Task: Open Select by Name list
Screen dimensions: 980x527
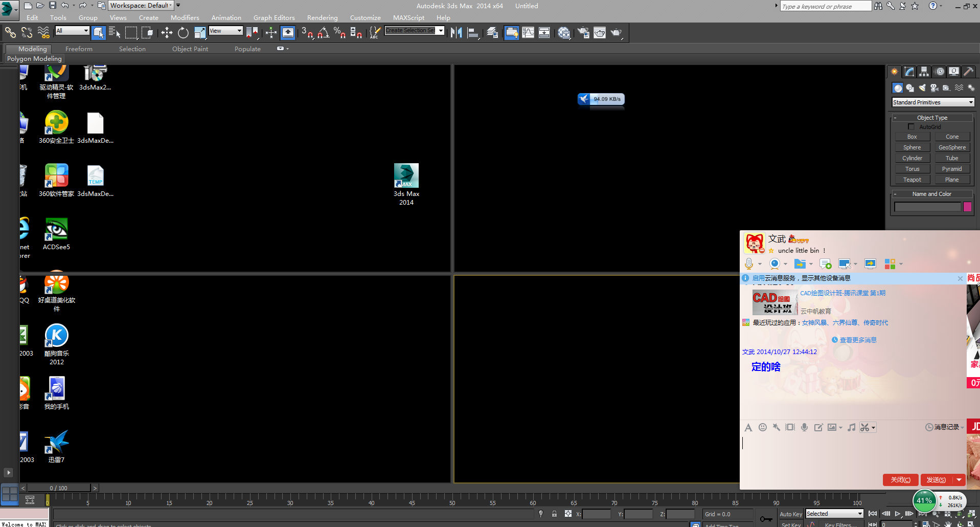Action: (x=115, y=33)
